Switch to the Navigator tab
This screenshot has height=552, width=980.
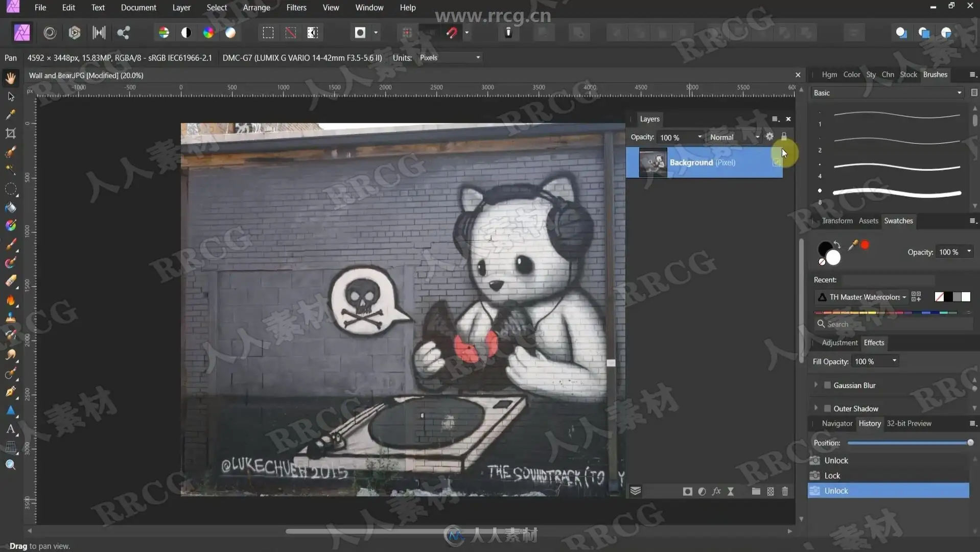[x=837, y=424]
